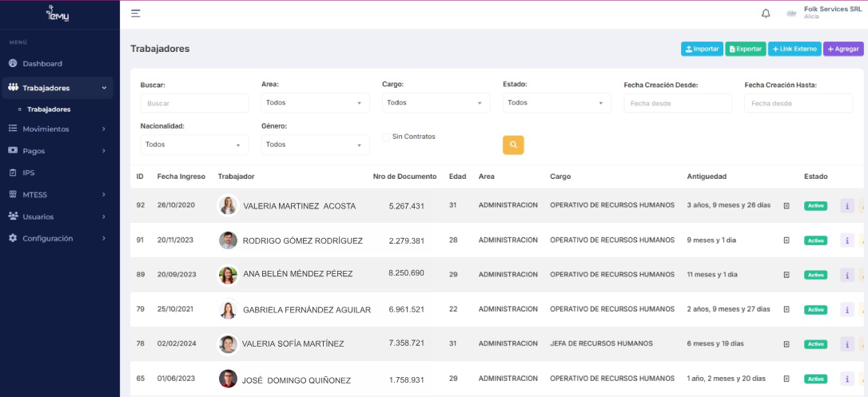Open Dashboard from the sidebar menu

point(42,64)
